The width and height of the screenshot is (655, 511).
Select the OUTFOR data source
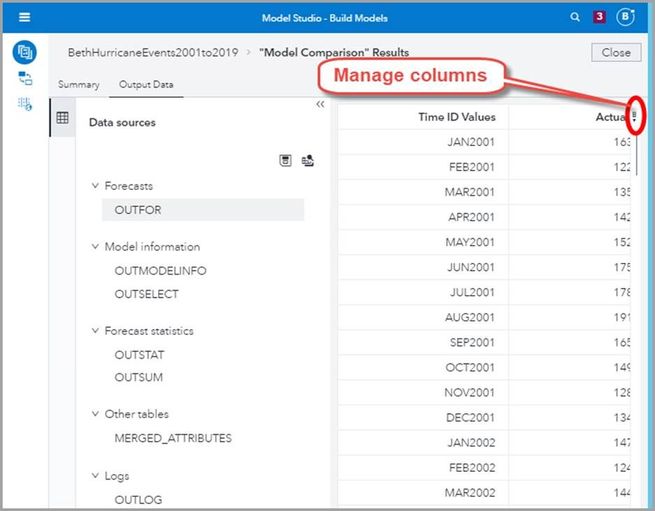pos(138,210)
